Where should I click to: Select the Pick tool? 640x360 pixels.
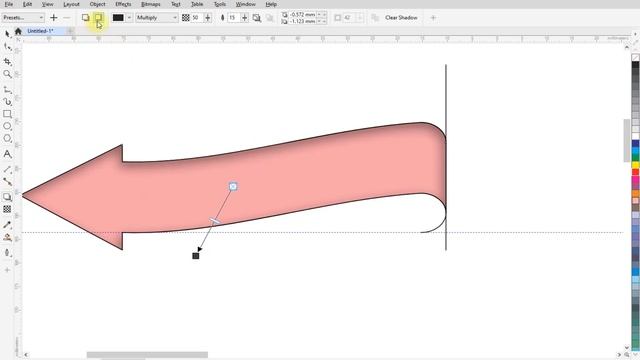coord(7,34)
